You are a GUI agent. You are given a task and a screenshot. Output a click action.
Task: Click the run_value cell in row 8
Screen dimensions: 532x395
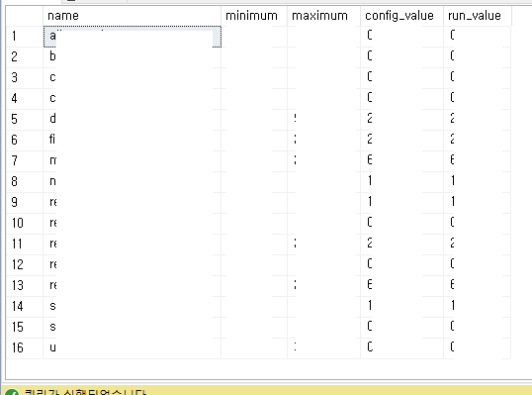[477, 181]
